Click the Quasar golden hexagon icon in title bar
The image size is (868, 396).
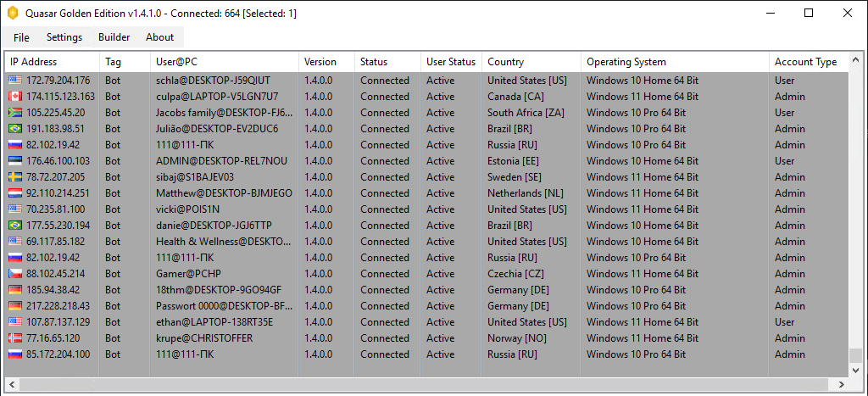click(x=13, y=14)
